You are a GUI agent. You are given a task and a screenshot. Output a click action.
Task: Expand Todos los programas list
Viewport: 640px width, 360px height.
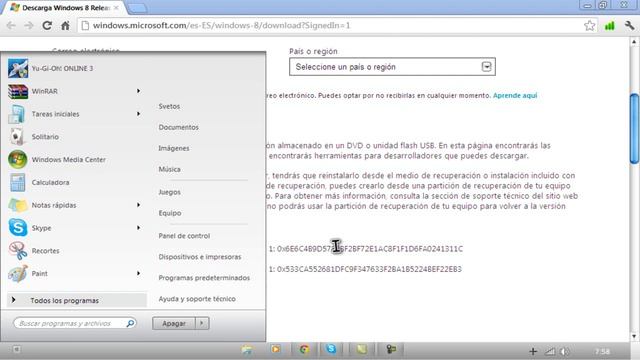pyautogui.click(x=77, y=300)
